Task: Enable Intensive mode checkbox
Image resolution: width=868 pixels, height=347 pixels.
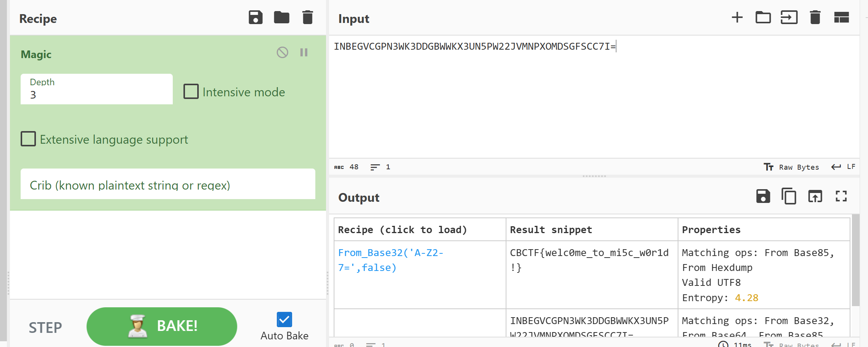Action: (x=191, y=92)
